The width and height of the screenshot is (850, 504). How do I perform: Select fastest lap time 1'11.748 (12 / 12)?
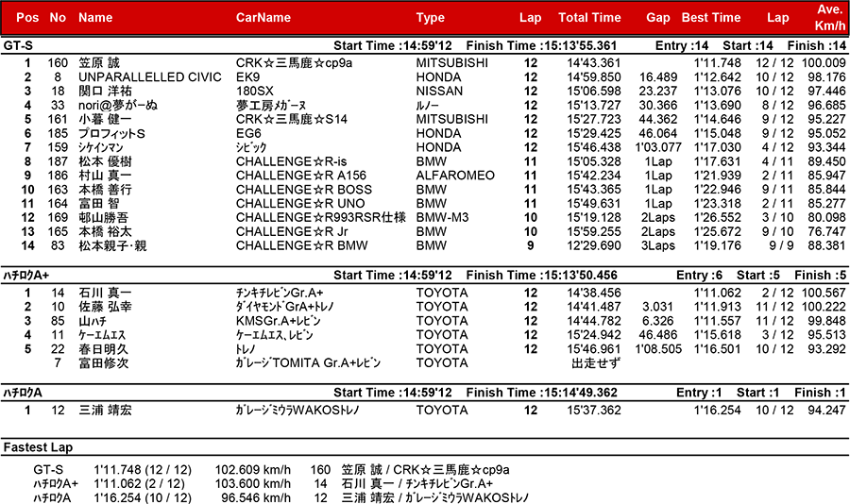click(143, 470)
